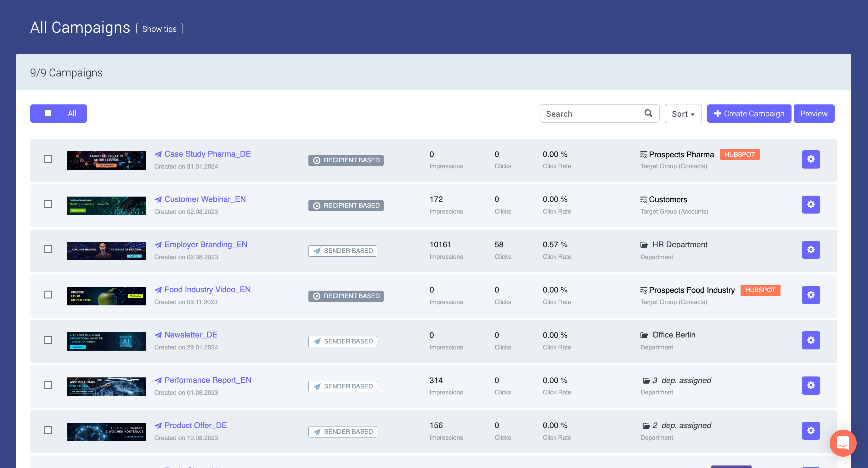Tick checkbox for Customer Webinar_EN campaign
Viewport: 868px width, 468px height.
(48, 204)
